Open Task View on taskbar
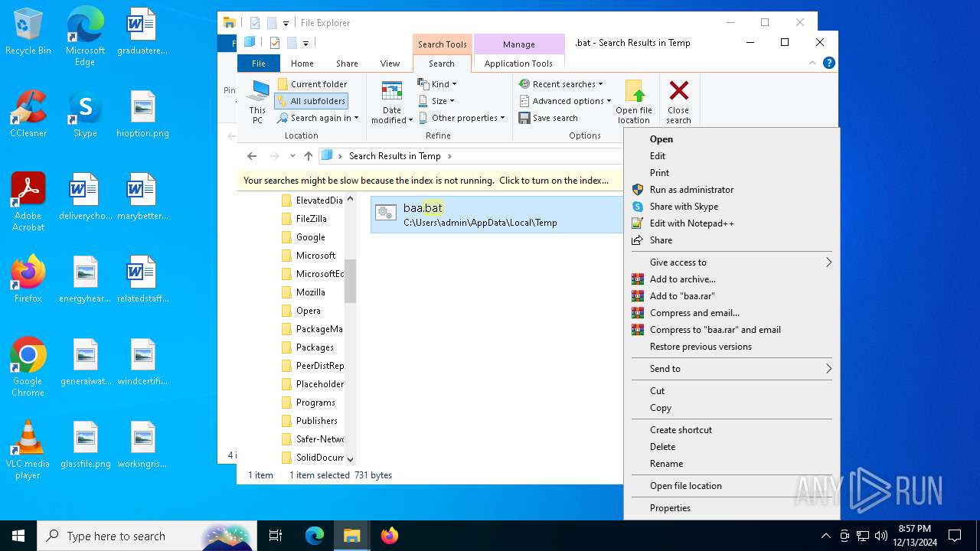Image resolution: width=980 pixels, height=551 pixels. tap(276, 536)
